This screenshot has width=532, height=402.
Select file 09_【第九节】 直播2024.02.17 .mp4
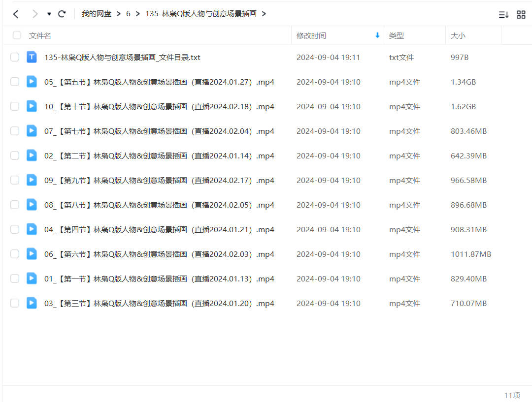(159, 180)
